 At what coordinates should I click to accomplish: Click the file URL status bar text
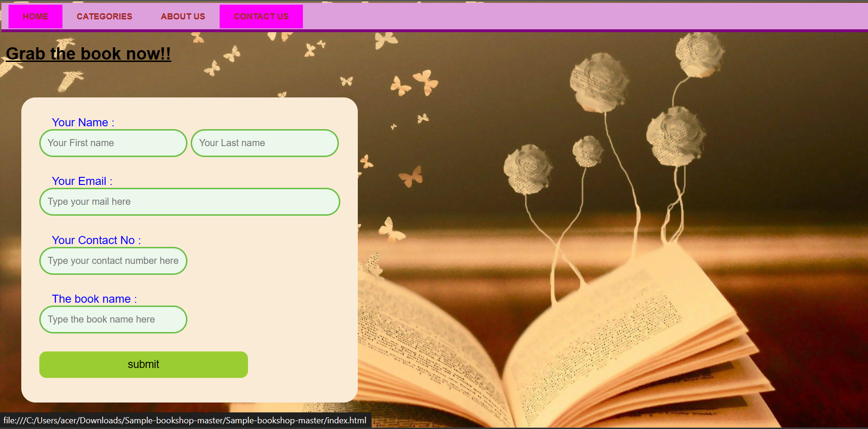(x=185, y=420)
